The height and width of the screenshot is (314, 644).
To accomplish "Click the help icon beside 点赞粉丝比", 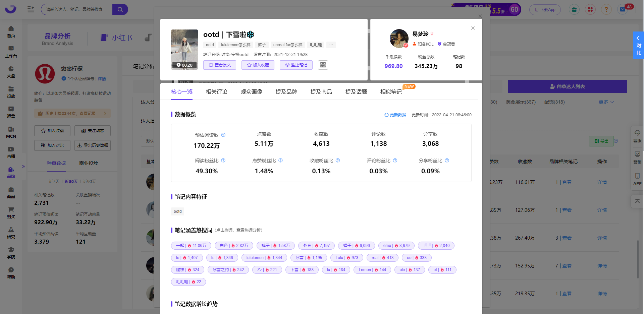I will click(281, 161).
